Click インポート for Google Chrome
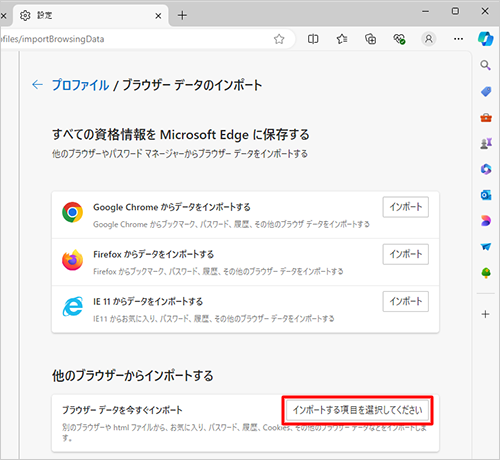Image resolution: width=500 pixels, height=460 pixels. (x=406, y=207)
